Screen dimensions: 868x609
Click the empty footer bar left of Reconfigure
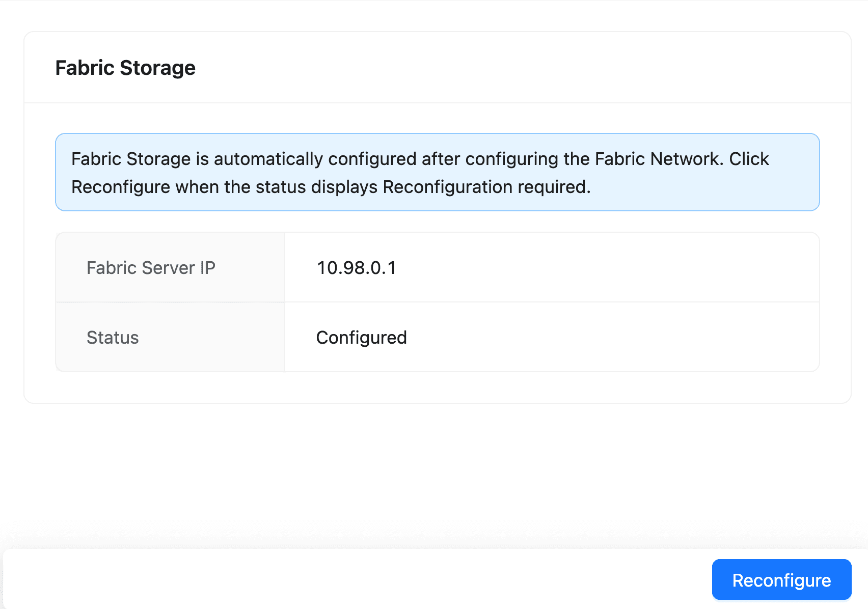(x=357, y=579)
